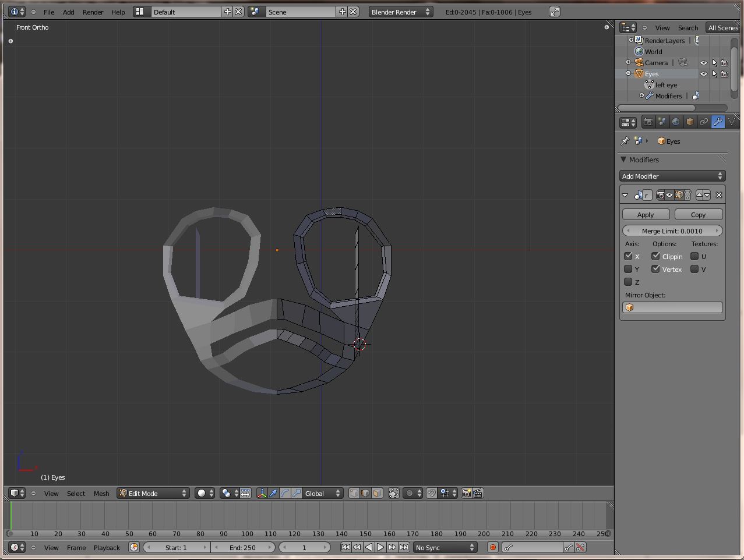Disable the Clipping option checkbox
This screenshot has width=744, height=560.
coord(655,256)
